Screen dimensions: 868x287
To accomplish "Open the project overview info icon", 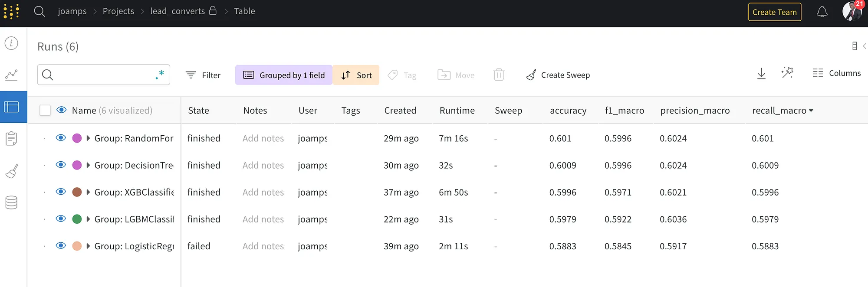I will (x=11, y=43).
